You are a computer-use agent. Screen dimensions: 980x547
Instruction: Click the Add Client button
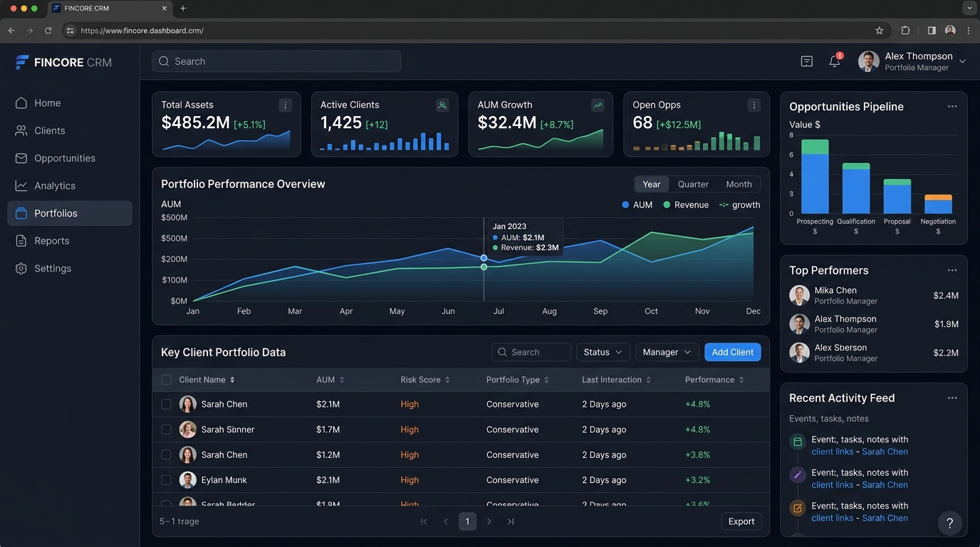[733, 352]
